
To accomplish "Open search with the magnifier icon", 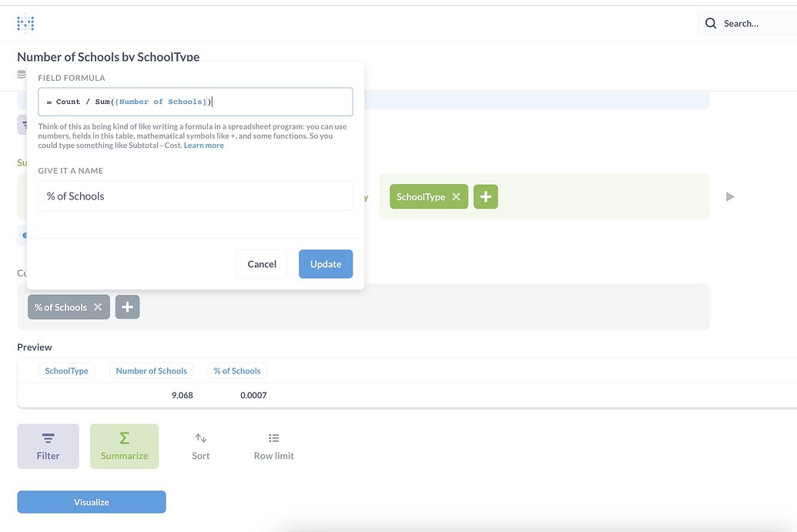I will 711,22.
